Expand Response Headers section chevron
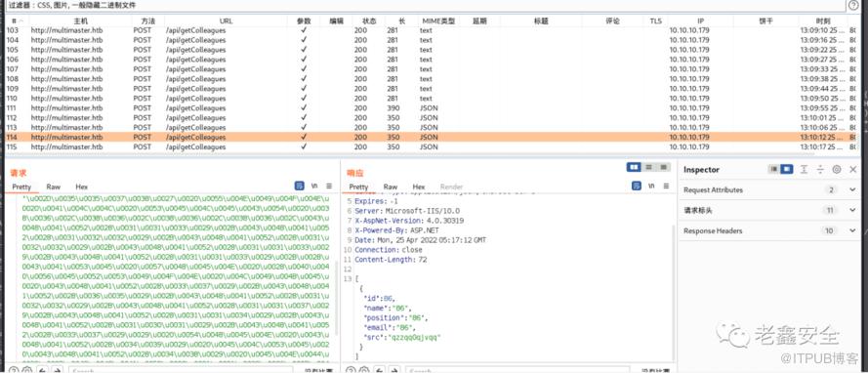The height and width of the screenshot is (373, 868). [852, 230]
